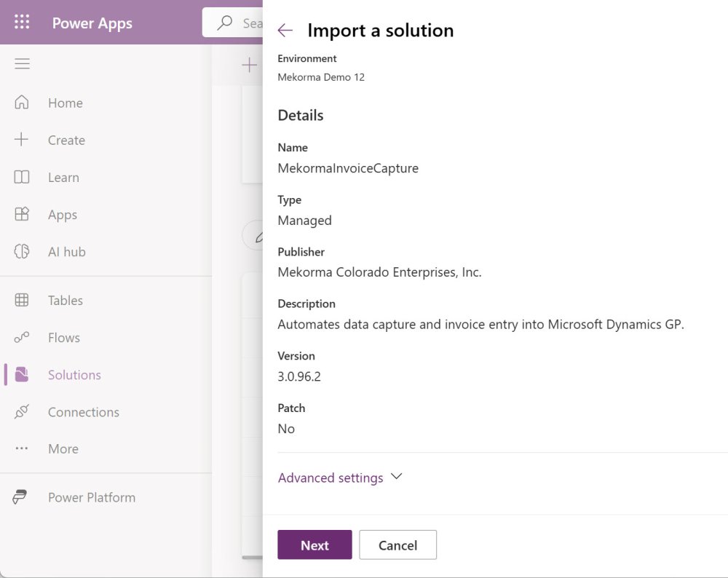
Task: Click the Advanced settings chevron arrow
Action: [397, 477]
